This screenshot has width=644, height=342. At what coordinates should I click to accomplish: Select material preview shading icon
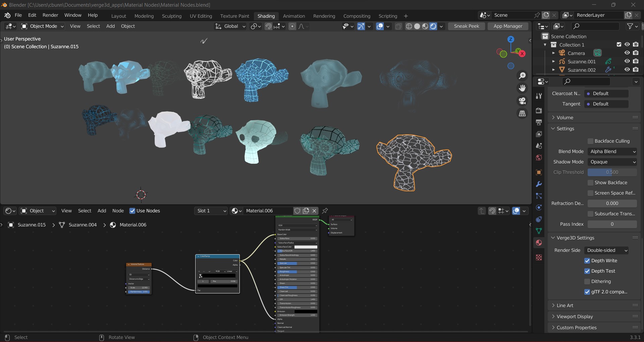(425, 26)
